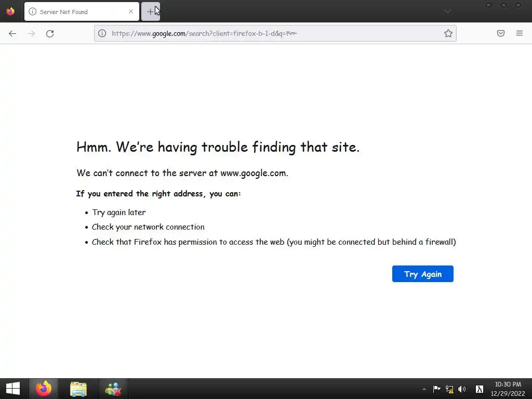Bookmark this page with star icon

tap(448, 33)
